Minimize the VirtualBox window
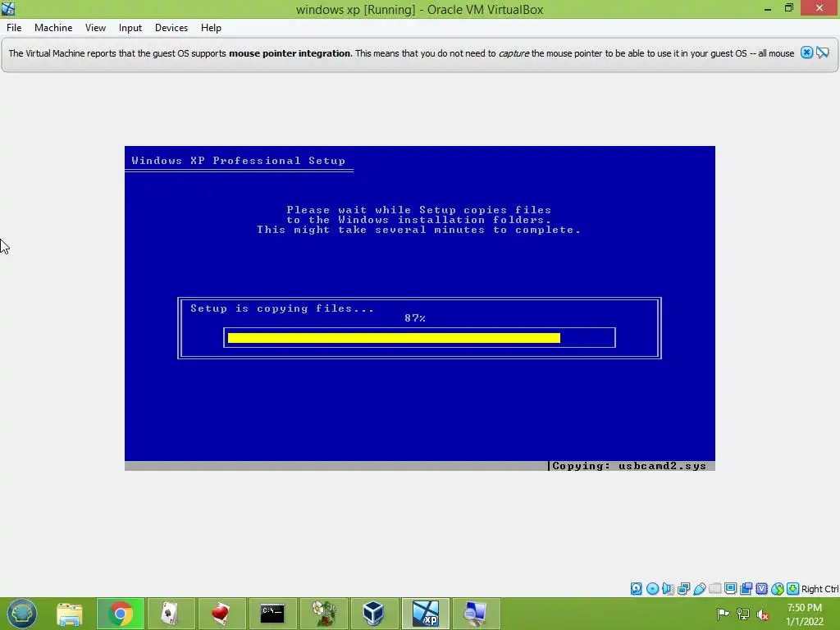 click(768, 9)
